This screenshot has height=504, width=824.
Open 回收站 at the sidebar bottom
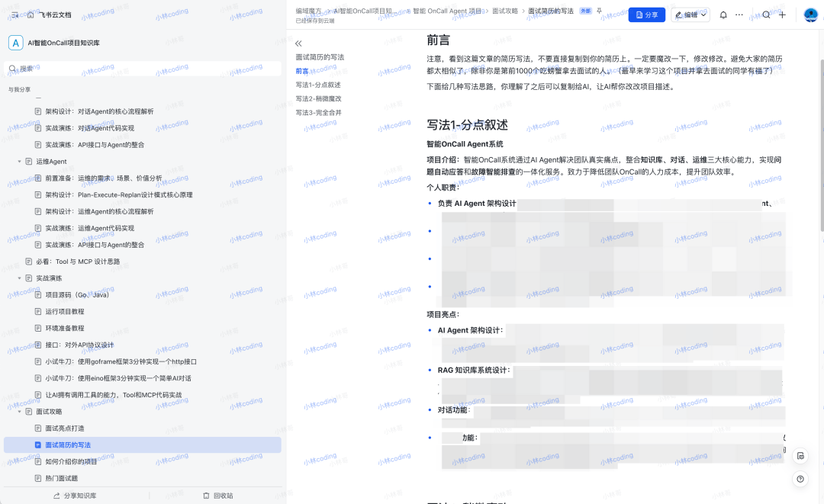pos(217,496)
